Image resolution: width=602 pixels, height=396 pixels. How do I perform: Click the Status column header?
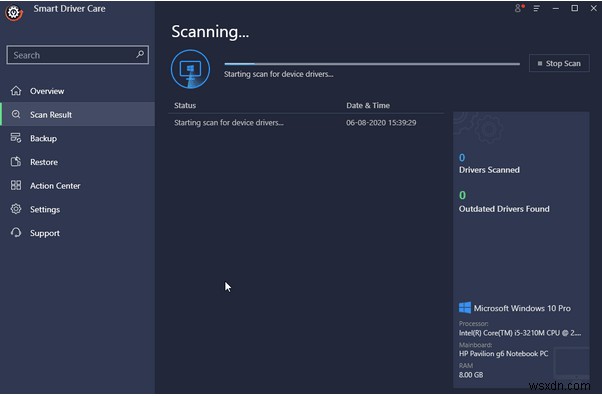[185, 105]
